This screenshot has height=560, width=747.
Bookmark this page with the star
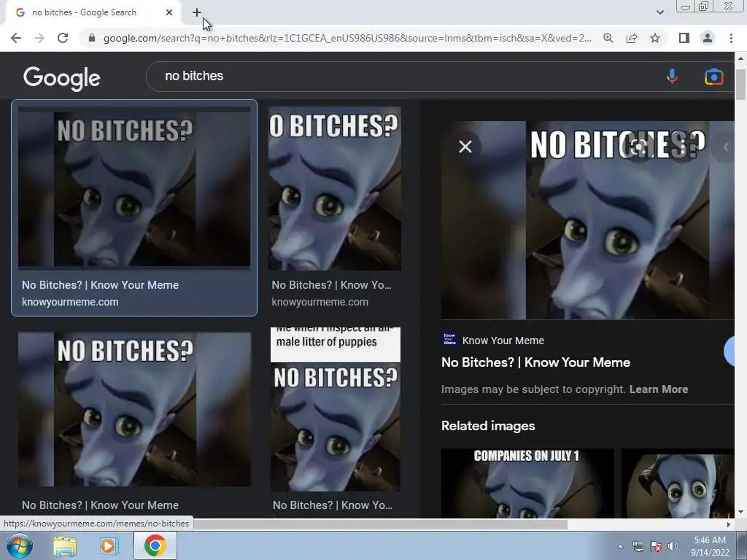click(655, 38)
